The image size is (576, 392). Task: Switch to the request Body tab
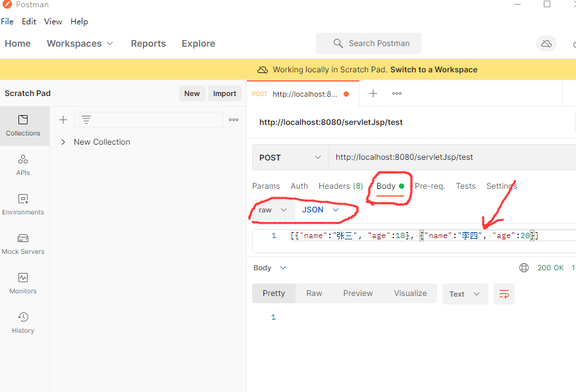tap(390, 186)
